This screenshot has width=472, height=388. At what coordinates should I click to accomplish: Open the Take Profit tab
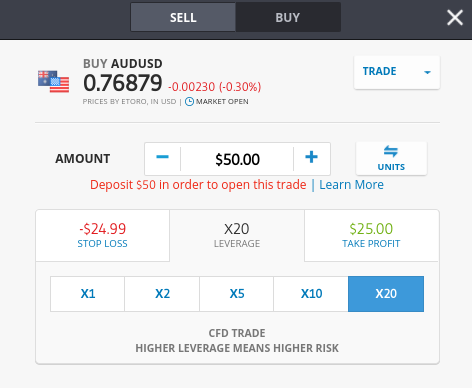[371, 236]
